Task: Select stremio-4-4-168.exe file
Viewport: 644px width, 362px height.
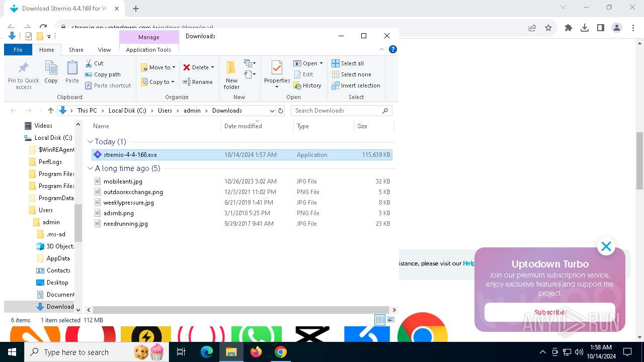Action: [242, 155]
